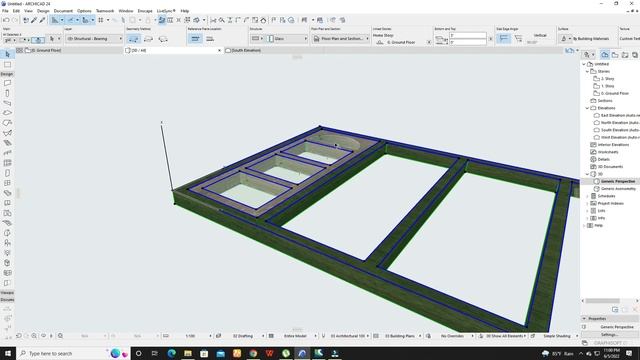Screen dimensions: 640x360
Task: Select the Door tool in the toolbox
Action: (x=7, y=173)
